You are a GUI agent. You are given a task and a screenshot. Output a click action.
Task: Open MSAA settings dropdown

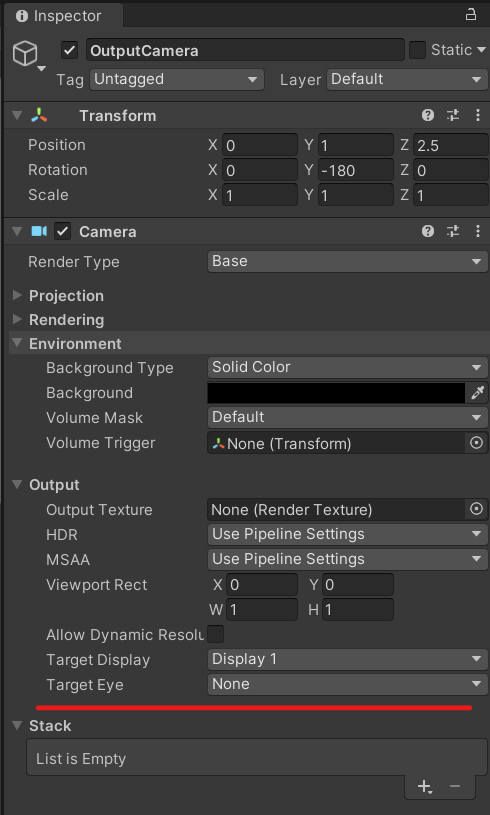tap(348, 559)
